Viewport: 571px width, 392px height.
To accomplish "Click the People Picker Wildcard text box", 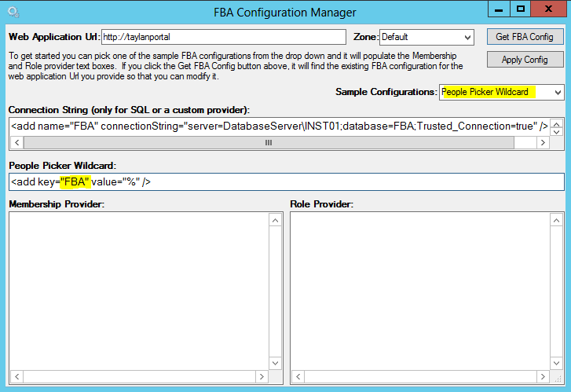I will click(287, 181).
